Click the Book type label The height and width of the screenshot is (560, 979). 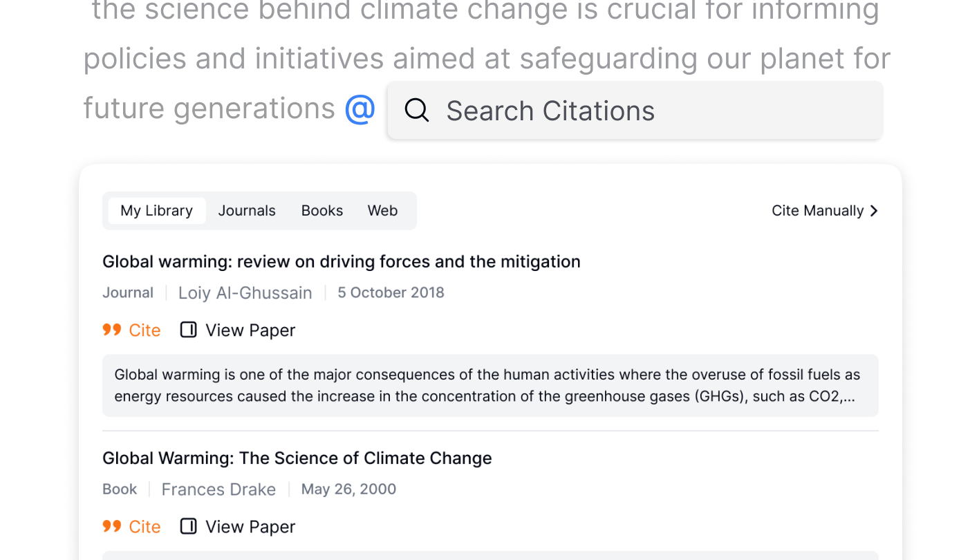click(x=120, y=489)
